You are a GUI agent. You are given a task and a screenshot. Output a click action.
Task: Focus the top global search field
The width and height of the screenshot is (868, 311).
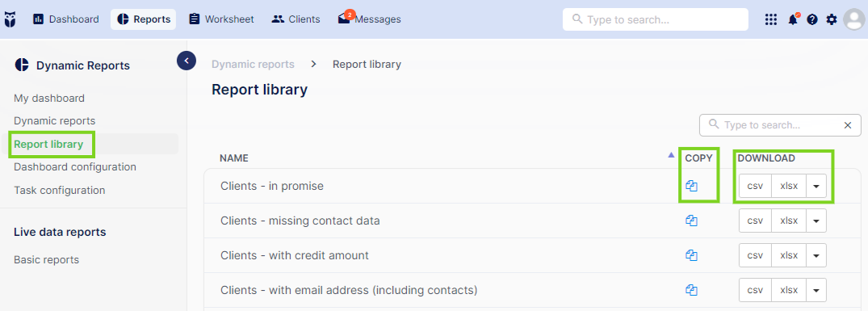click(656, 19)
